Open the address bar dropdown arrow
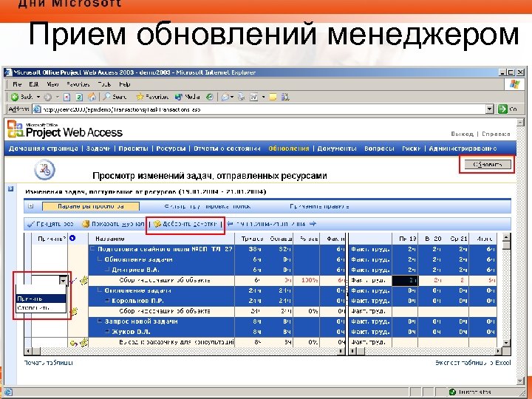 490,109
